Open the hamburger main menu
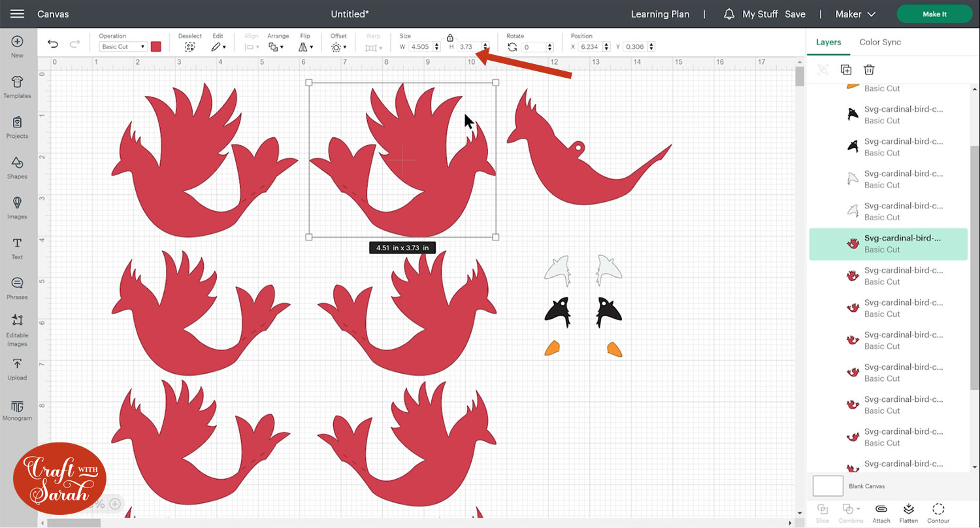Viewport: 980px width, 528px height. [17, 14]
